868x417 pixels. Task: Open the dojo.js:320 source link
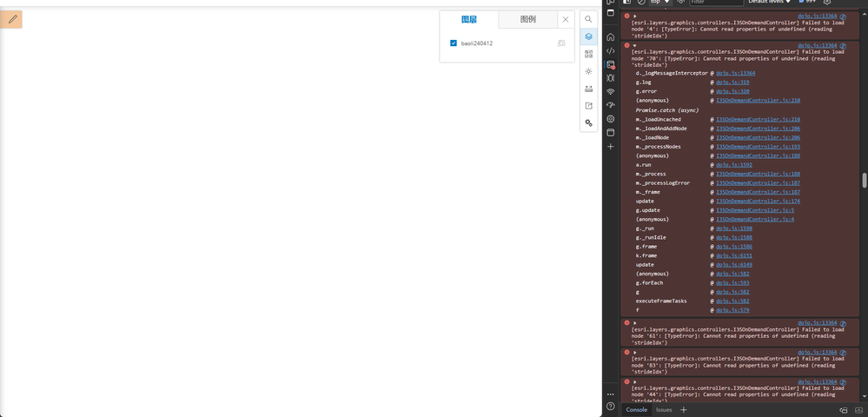732,91
